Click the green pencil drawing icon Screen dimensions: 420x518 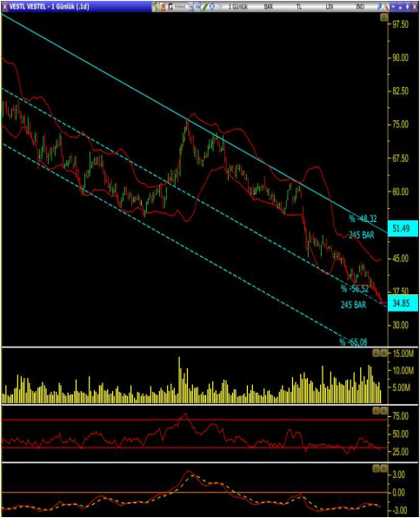point(205,7)
